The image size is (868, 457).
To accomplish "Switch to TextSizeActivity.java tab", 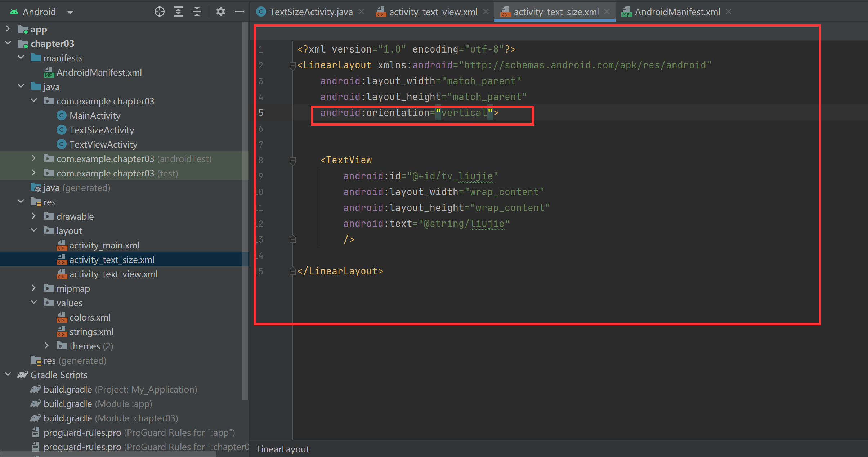I will click(311, 12).
